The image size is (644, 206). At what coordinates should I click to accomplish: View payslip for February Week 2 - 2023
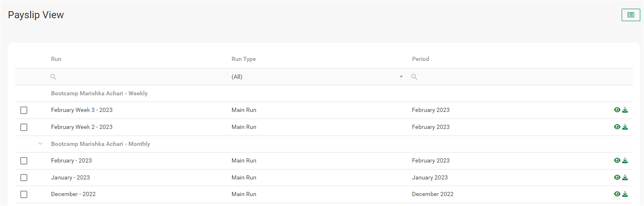pos(617,127)
